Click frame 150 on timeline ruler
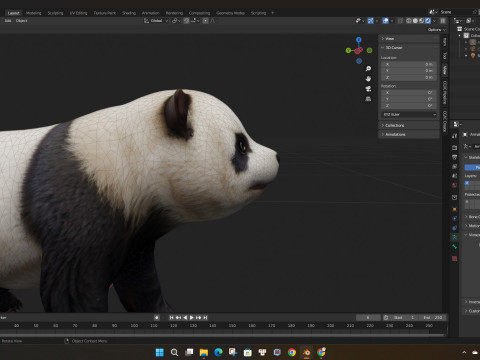 tap(232, 326)
